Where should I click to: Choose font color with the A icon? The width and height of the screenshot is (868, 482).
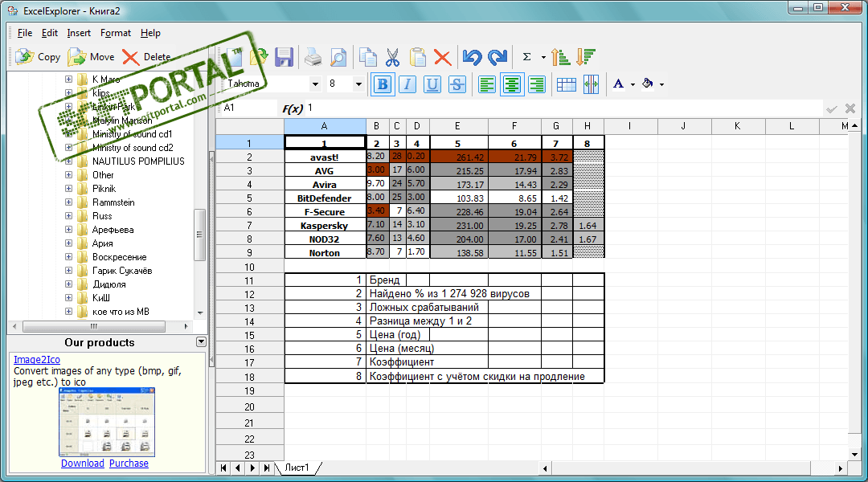(618, 84)
